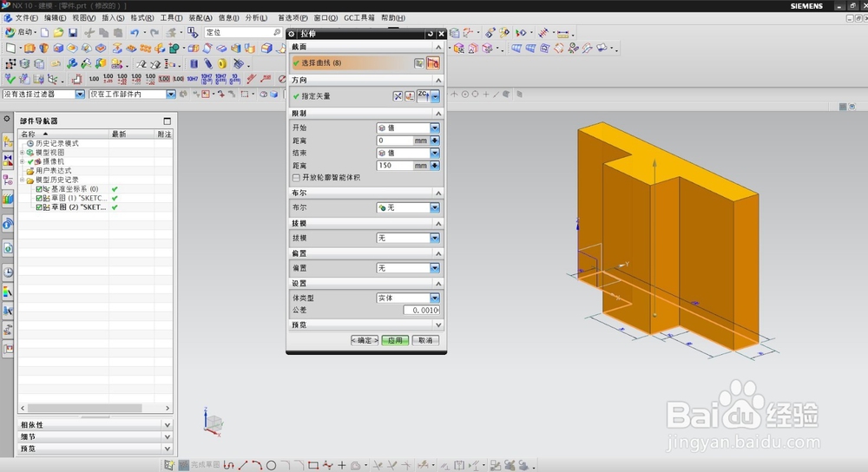The image size is (868, 472).
Task: Open the 插入(S) menu
Action: coord(114,17)
